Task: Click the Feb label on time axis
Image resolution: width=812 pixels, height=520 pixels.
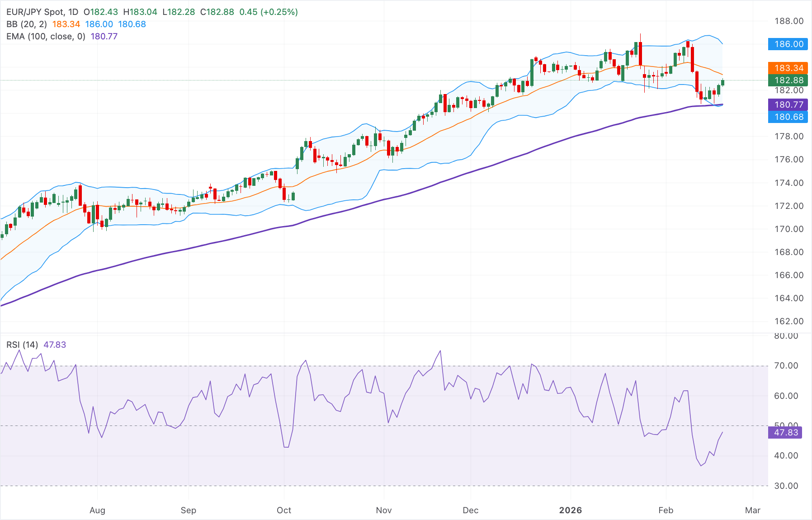Action: point(665,510)
